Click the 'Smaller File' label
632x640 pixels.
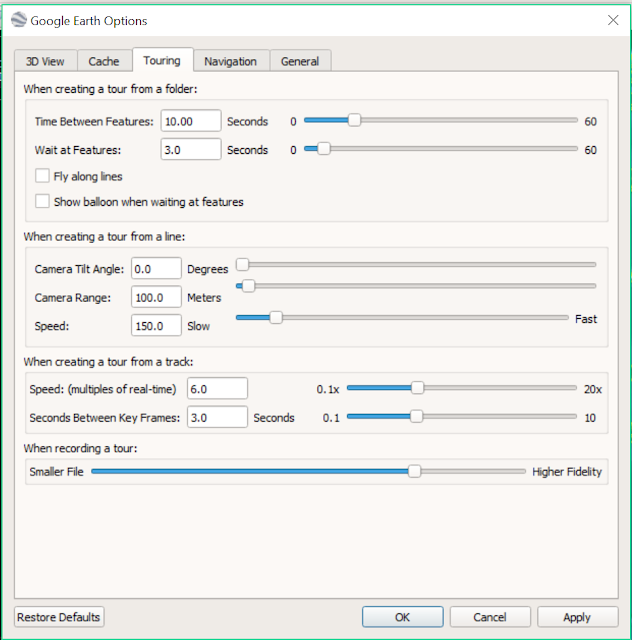56,472
